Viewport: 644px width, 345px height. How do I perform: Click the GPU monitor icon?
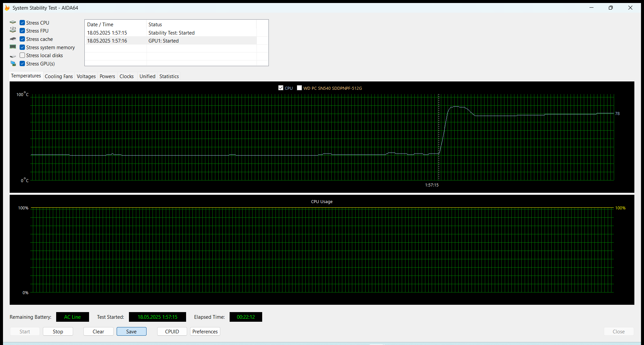point(13,64)
